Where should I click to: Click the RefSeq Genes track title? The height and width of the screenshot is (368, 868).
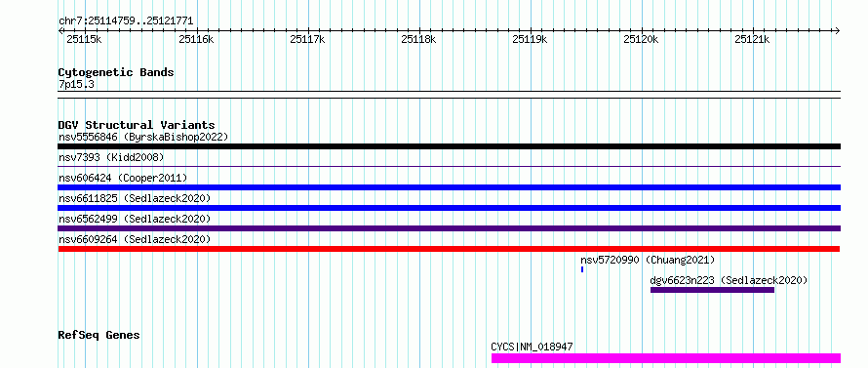click(99, 335)
